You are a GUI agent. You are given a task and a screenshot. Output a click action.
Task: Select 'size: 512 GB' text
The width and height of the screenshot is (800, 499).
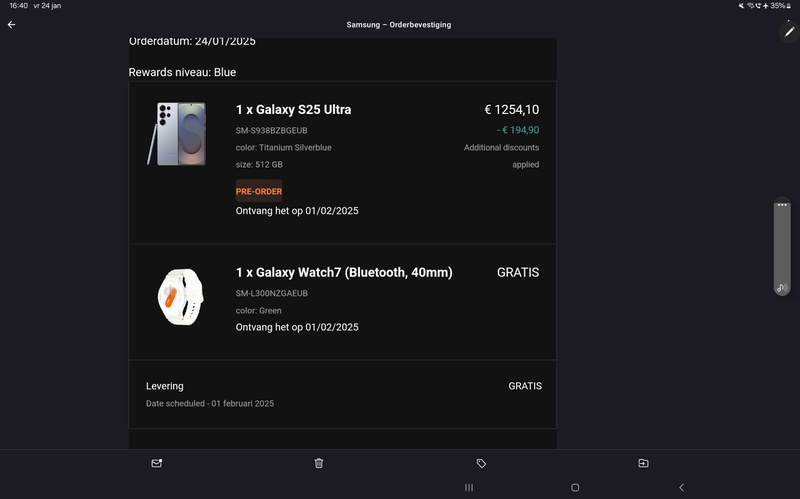click(x=259, y=164)
